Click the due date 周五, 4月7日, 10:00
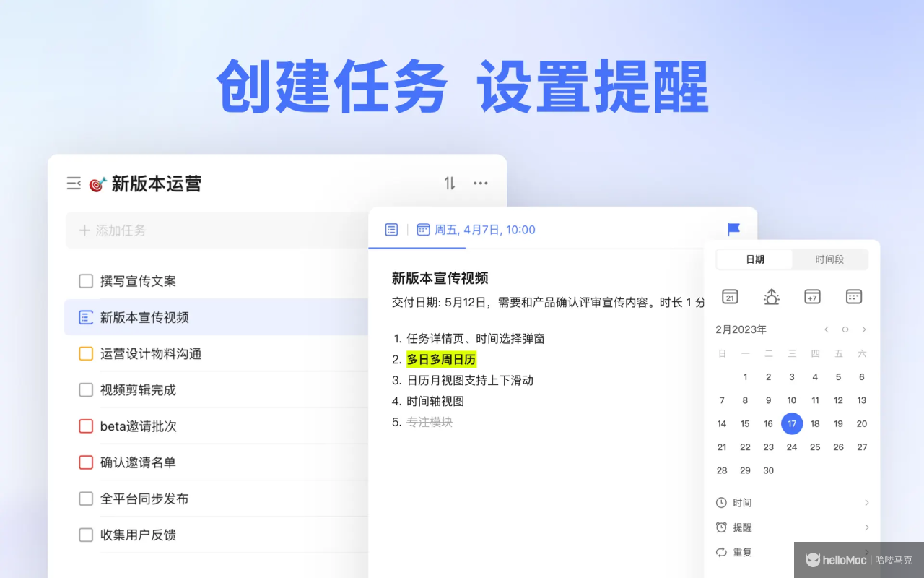924x578 pixels. [x=485, y=230]
